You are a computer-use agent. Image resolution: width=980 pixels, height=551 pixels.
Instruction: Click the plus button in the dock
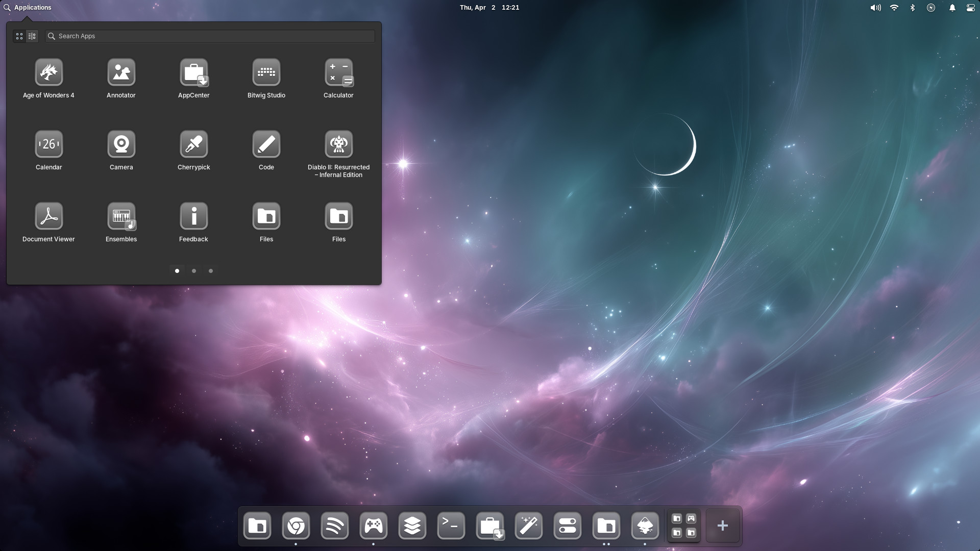pos(722,525)
